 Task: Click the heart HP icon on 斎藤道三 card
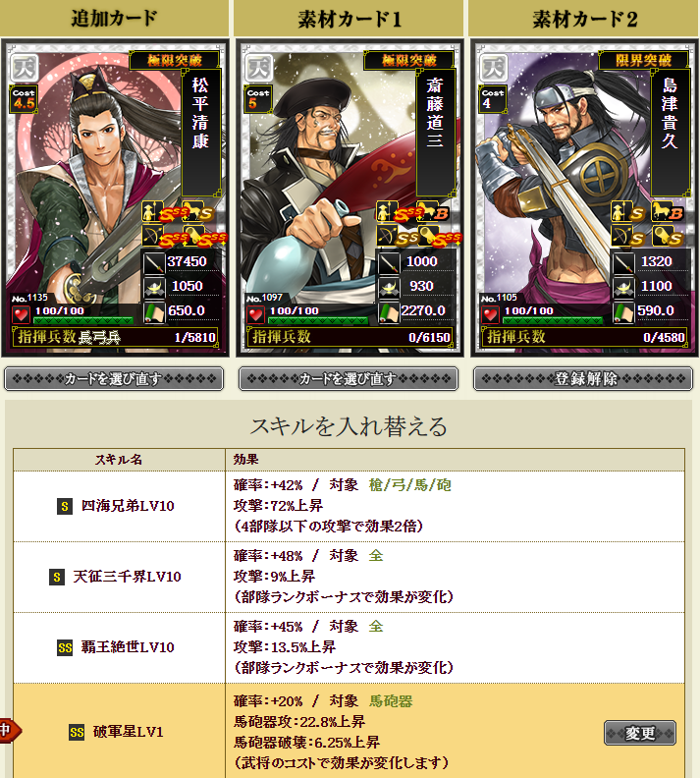click(256, 314)
